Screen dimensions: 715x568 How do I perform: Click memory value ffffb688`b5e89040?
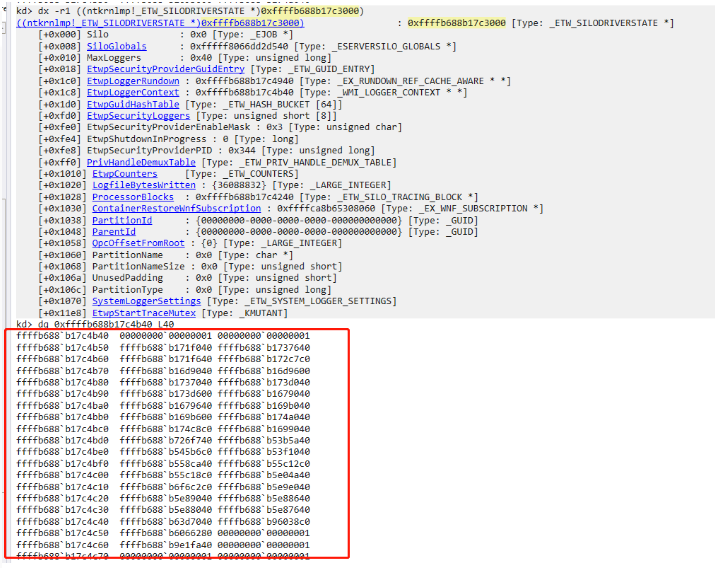click(166, 498)
